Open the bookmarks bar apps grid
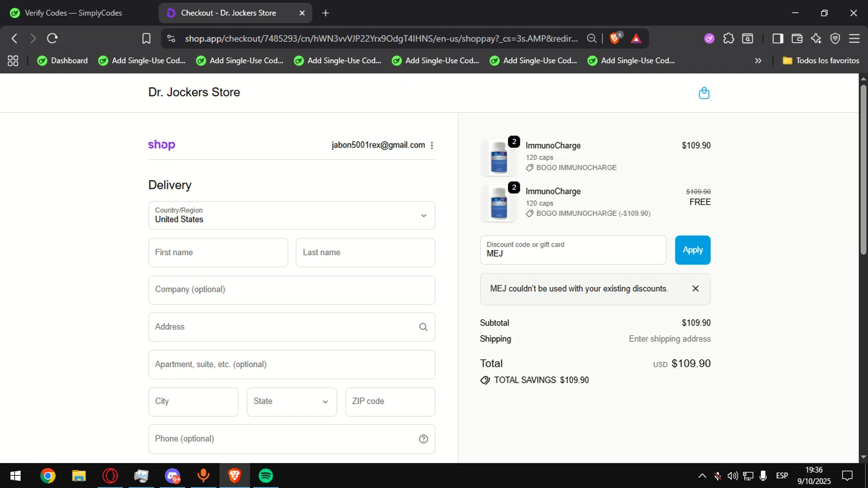868x488 pixels. (13, 61)
